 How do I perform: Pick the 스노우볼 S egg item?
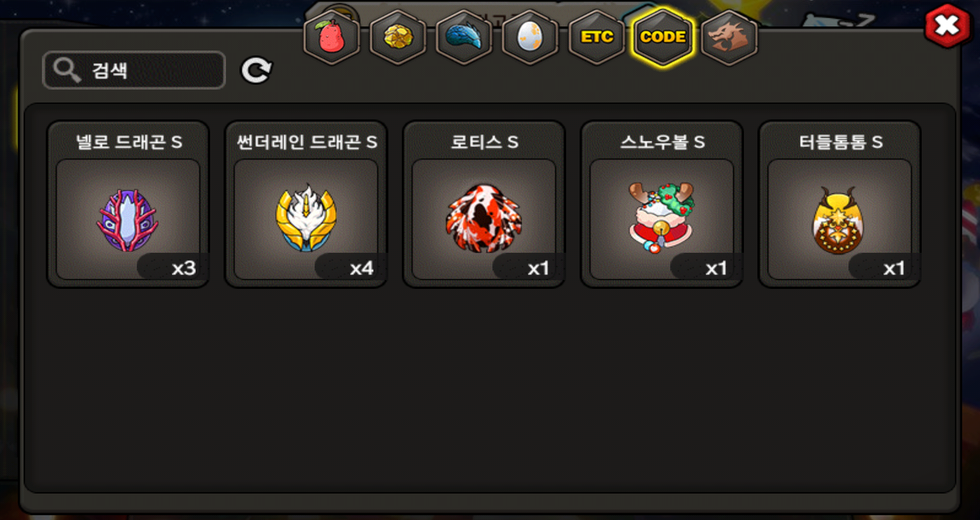[662, 204]
